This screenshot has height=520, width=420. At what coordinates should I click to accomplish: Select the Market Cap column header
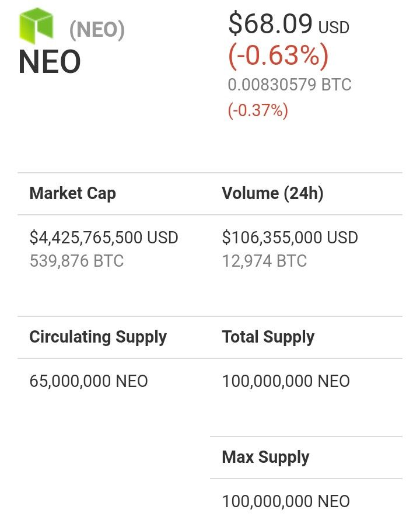[72, 193]
